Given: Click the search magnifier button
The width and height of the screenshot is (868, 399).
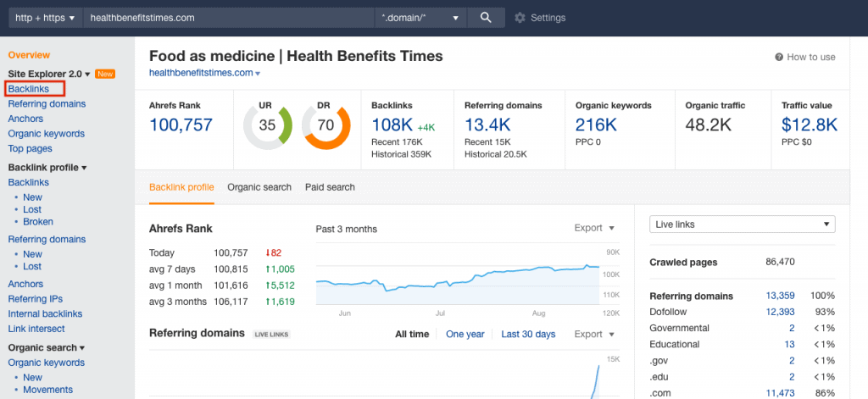Looking at the screenshot, I should 486,18.
